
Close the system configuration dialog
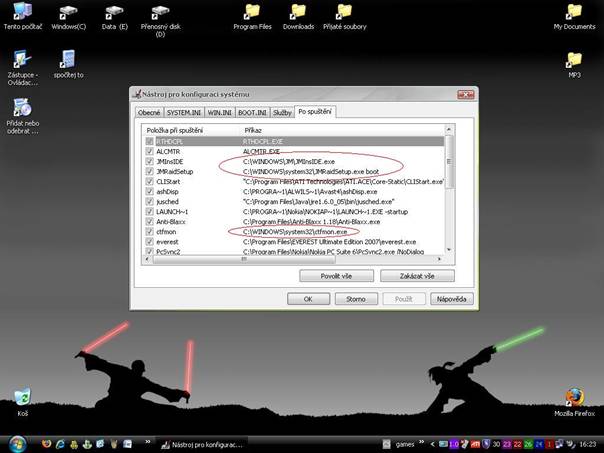pyautogui.click(x=465, y=94)
